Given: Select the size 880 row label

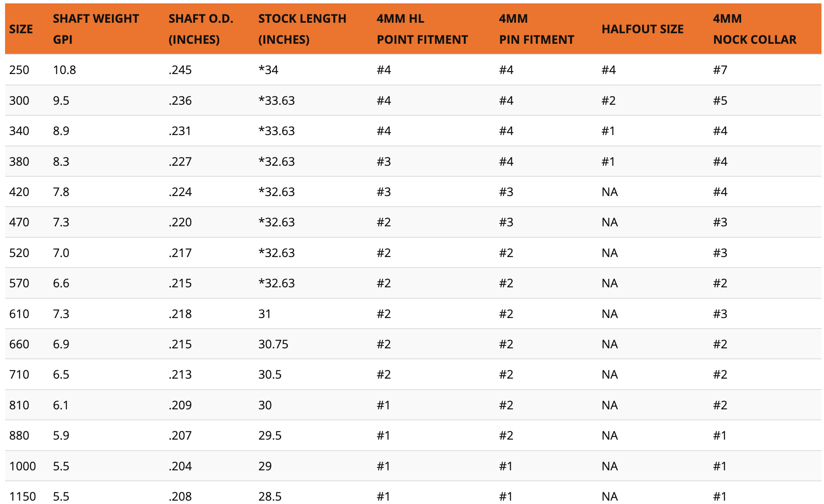Looking at the screenshot, I should [x=19, y=435].
